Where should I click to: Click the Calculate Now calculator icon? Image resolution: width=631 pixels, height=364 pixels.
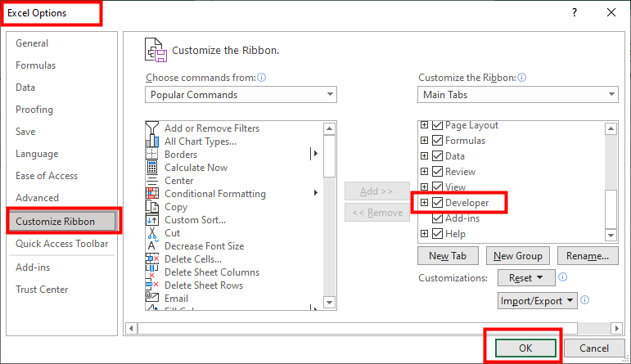coord(152,168)
